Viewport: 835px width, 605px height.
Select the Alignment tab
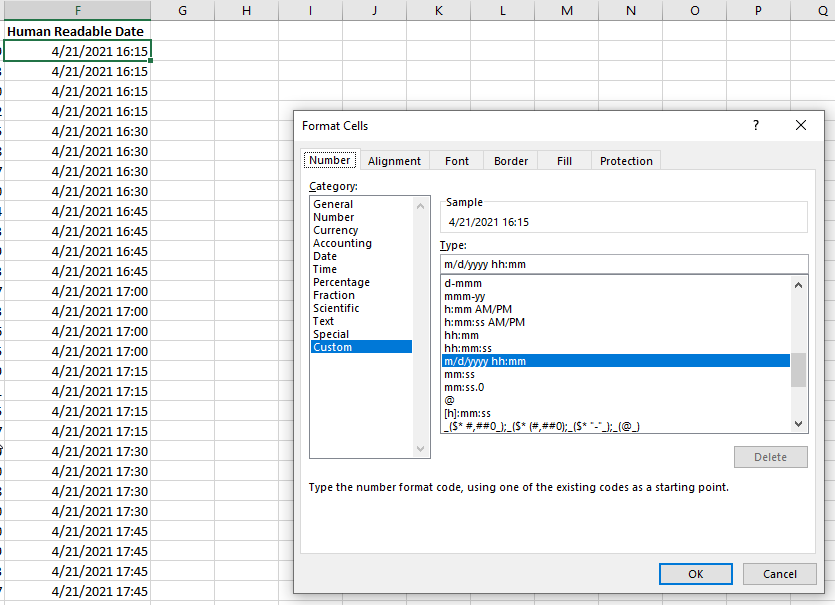coord(394,160)
